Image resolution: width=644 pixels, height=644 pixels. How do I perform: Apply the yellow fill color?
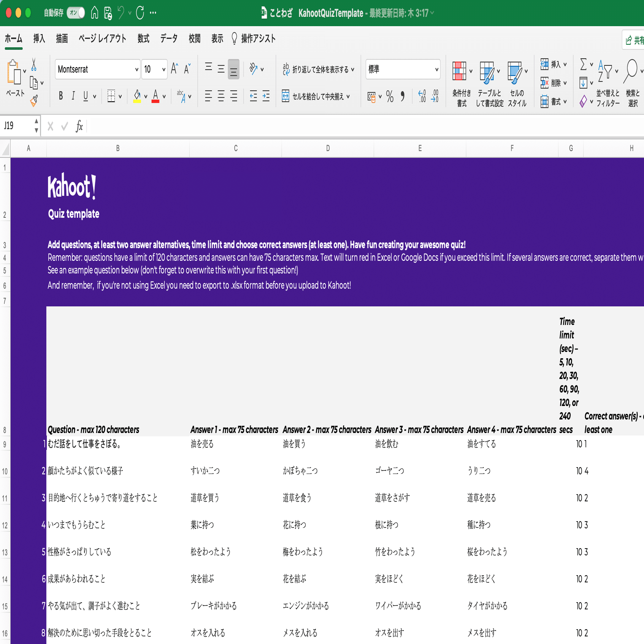[x=137, y=96]
